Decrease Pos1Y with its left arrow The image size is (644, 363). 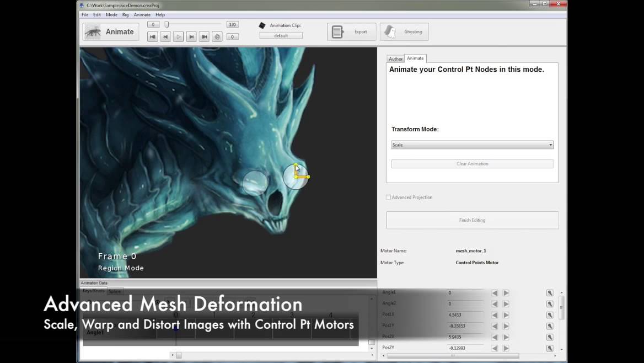coord(495,326)
